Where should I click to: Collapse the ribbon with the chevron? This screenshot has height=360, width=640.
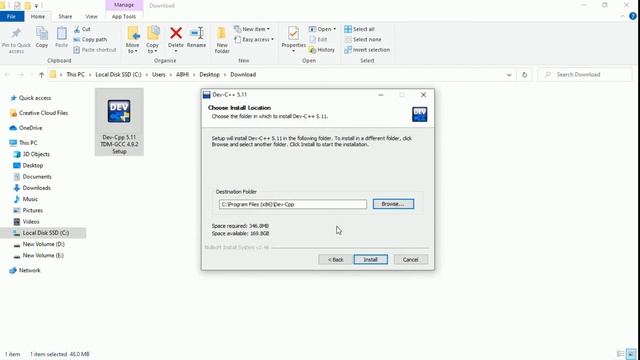click(x=622, y=16)
